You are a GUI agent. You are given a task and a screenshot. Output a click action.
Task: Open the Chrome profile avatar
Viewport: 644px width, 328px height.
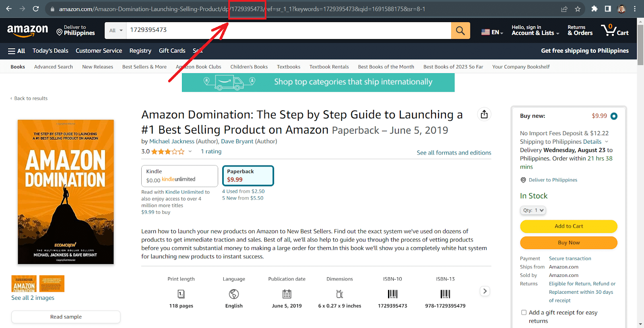click(x=621, y=8)
